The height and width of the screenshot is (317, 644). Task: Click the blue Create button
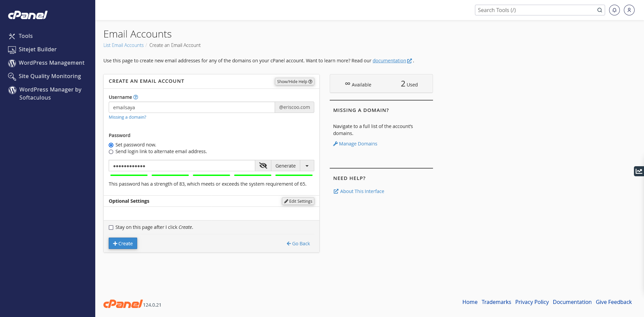pyautogui.click(x=123, y=243)
